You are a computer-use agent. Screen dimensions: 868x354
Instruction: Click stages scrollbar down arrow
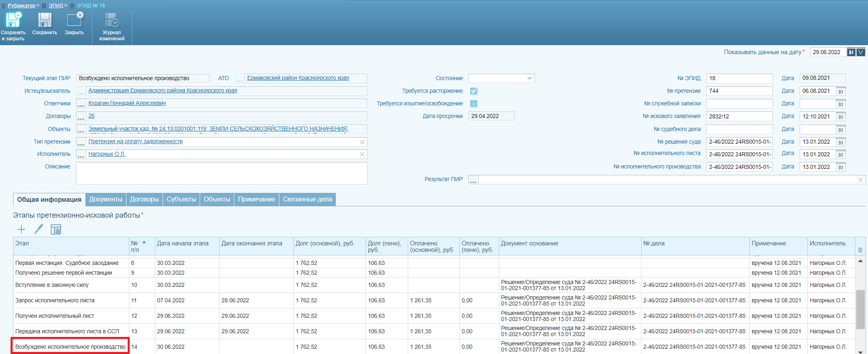click(860, 352)
